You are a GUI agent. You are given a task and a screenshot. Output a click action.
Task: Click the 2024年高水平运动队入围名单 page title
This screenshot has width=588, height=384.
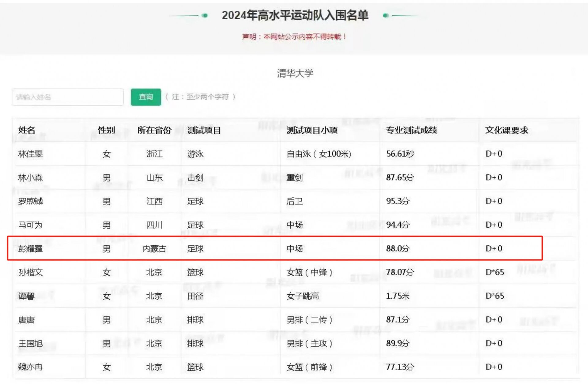pyautogui.click(x=295, y=15)
